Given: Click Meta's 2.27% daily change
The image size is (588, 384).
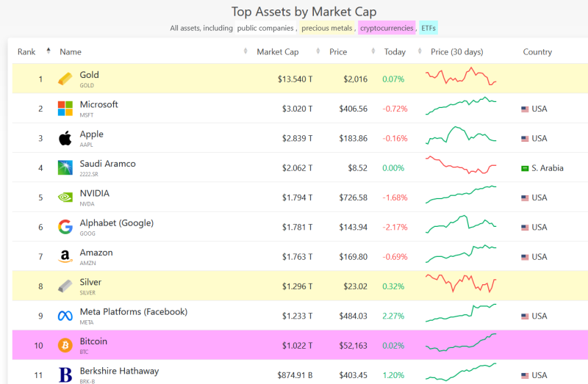Looking at the screenshot, I should tap(393, 316).
